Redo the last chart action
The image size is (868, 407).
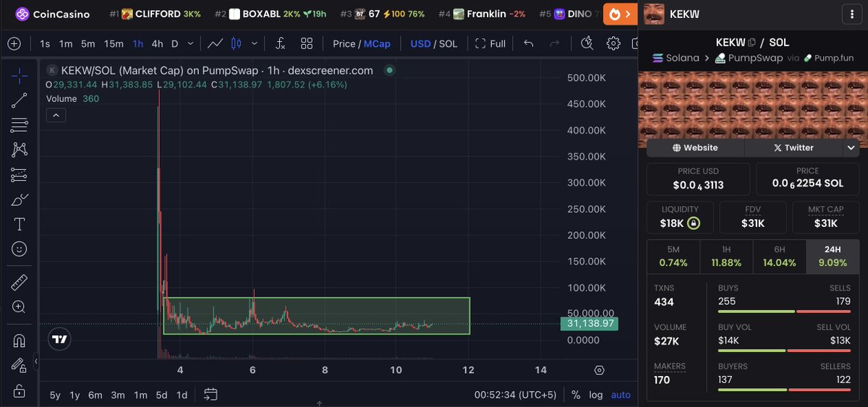555,43
